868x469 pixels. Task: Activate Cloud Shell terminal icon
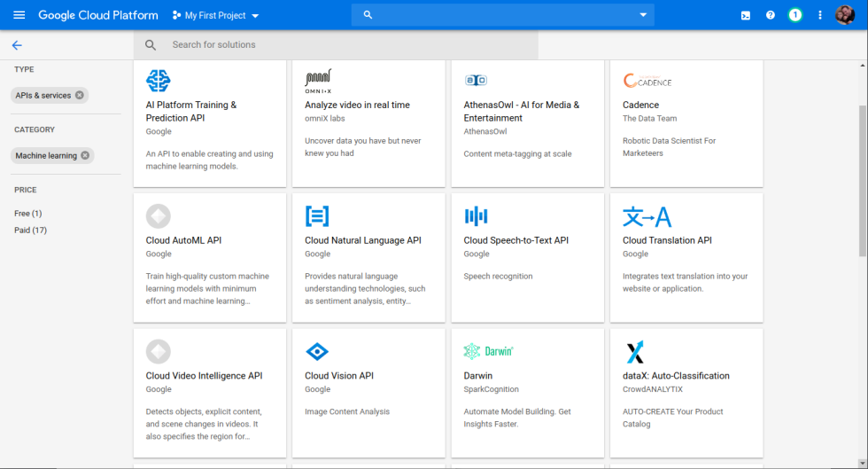tap(746, 15)
